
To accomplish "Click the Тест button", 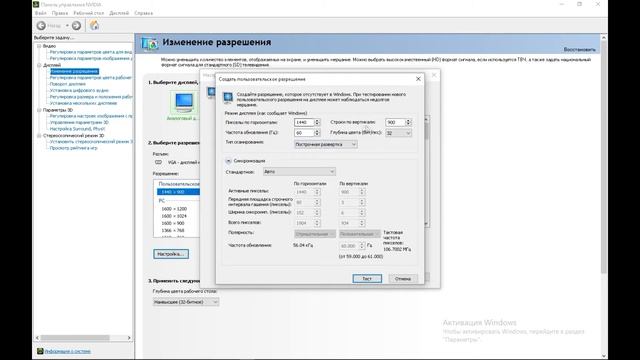I will pyautogui.click(x=367, y=279).
